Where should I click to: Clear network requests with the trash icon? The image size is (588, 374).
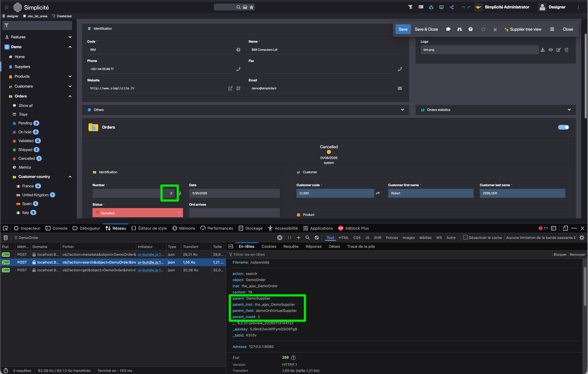coord(6,238)
